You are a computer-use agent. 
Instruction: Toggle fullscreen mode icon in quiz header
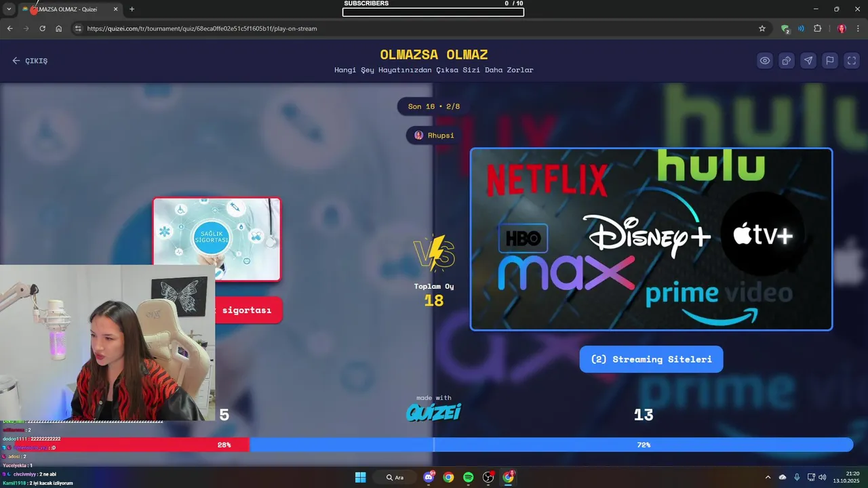852,60
